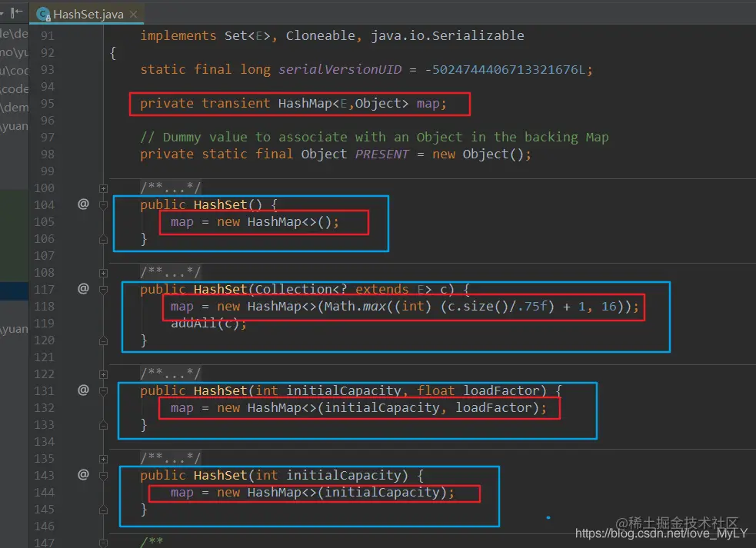Click 'HashMap<>(initialCapacity, loadFactor)' on line 132
The height and width of the screenshot is (548, 756).
pos(394,408)
